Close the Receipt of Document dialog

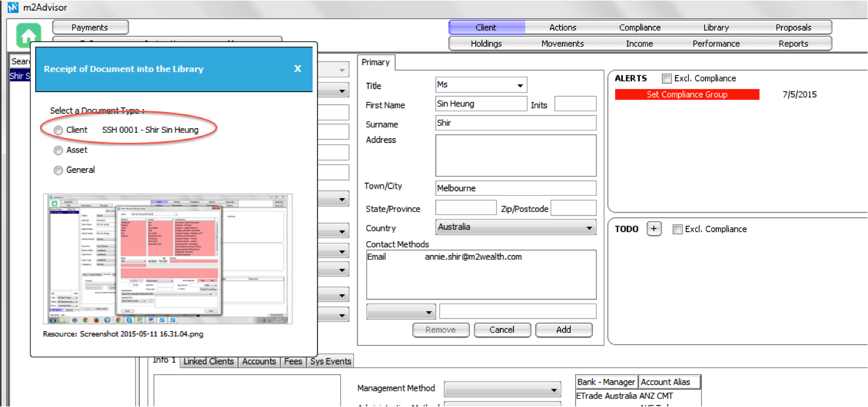click(x=297, y=69)
